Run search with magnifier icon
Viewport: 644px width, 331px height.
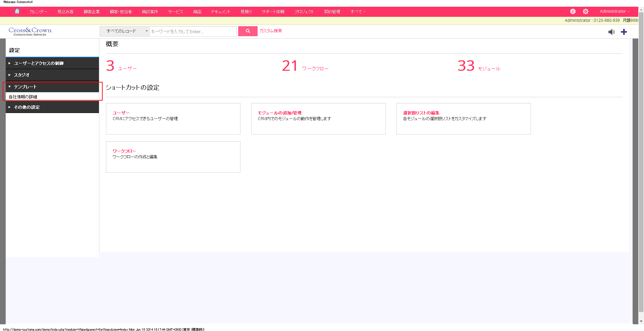pyautogui.click(x=248, y=31)
